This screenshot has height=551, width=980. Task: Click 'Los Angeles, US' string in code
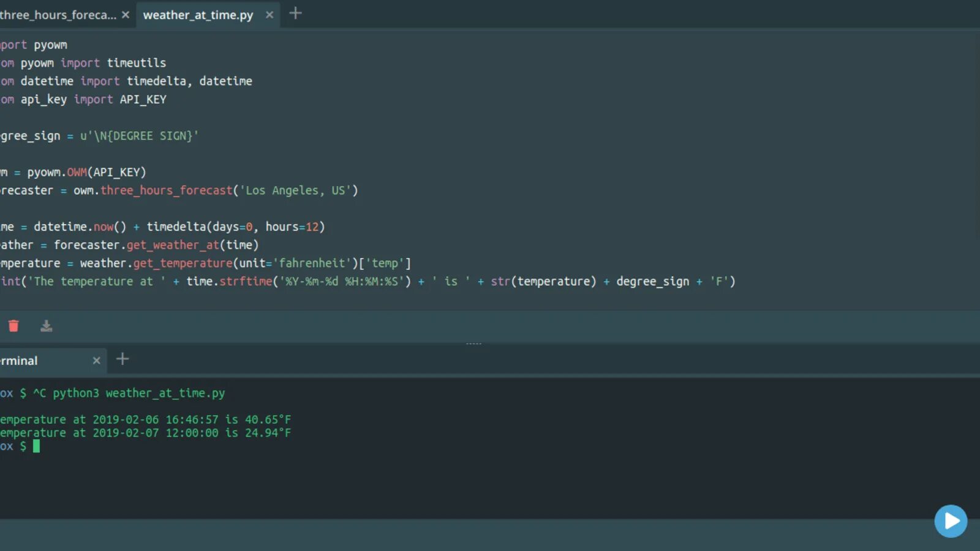296,190
